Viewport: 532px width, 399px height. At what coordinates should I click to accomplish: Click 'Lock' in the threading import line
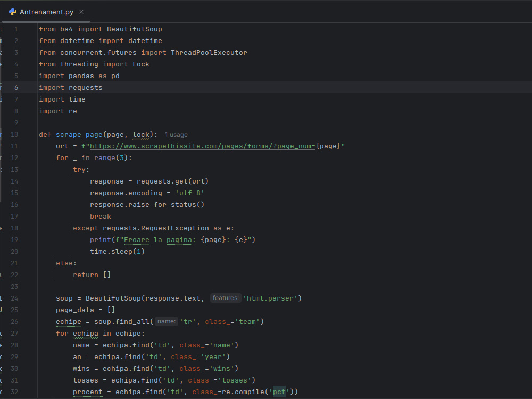point(141,64)
